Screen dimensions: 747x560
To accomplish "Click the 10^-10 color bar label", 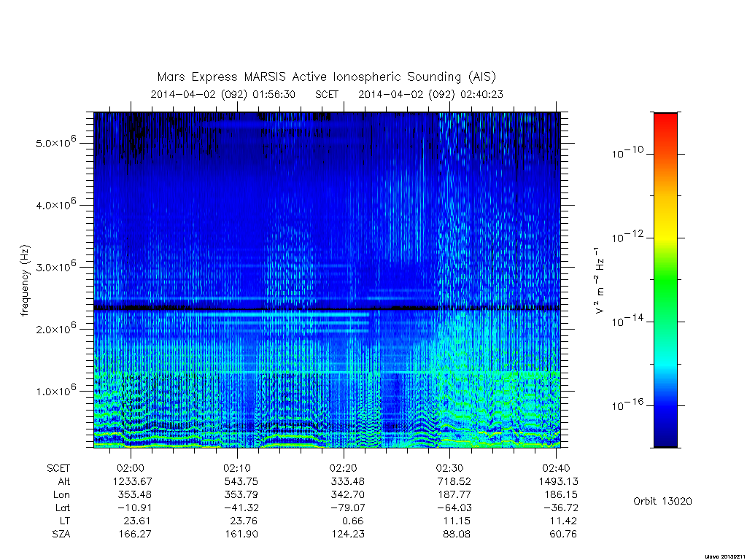I will point(627,153).
